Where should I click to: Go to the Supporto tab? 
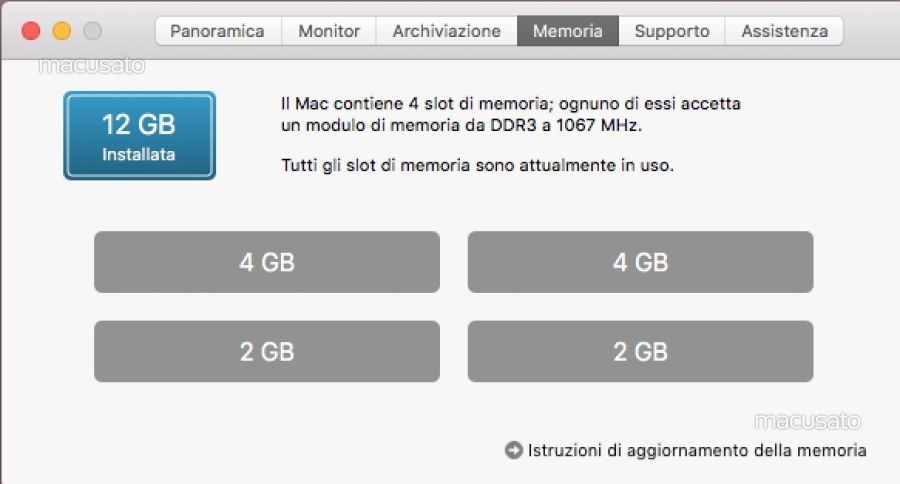click(671, 31)
